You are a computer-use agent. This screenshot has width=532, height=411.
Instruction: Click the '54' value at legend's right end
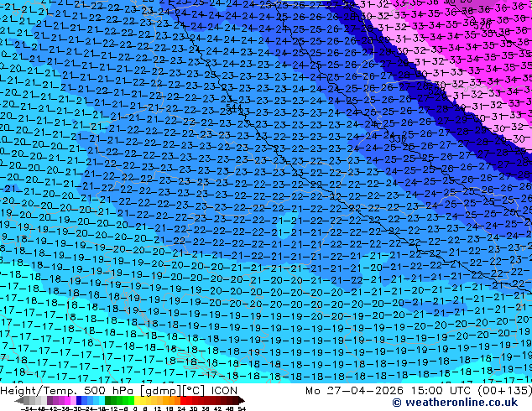click(x=242, y=408)
